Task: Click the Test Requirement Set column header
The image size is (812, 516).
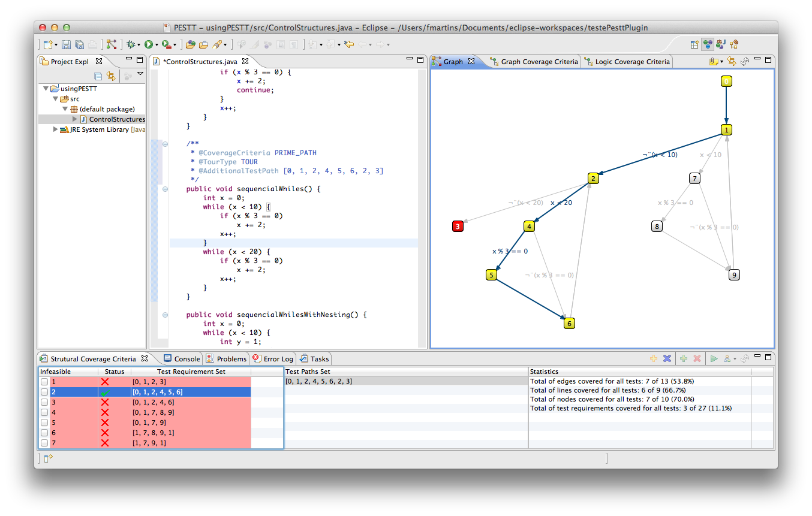Action: tap(191, 372)
